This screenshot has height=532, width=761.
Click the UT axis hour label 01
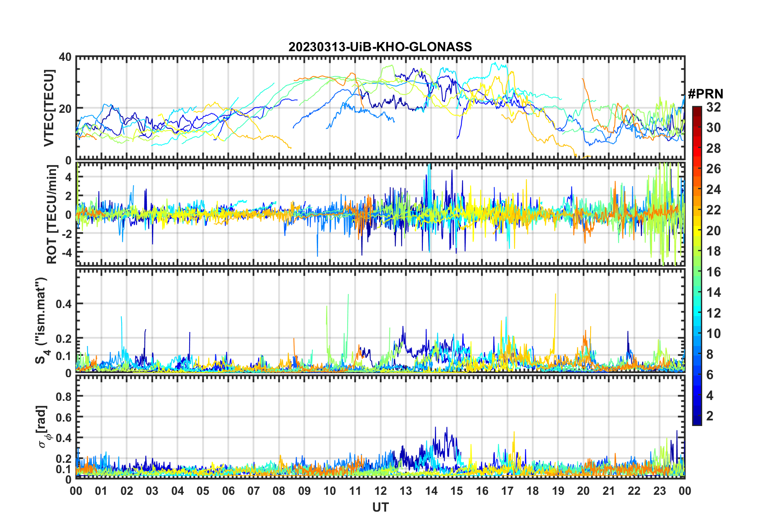(x=101, y=491)
